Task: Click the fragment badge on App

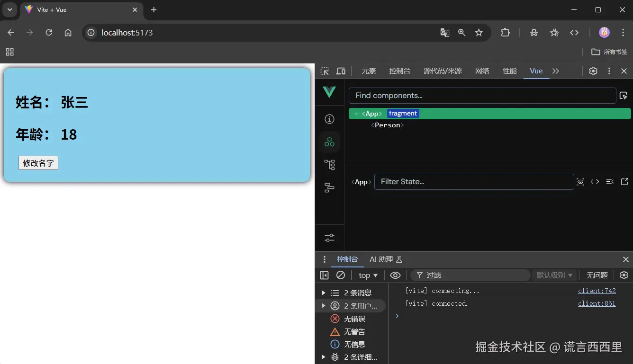Action: click(x=403, y=114)
